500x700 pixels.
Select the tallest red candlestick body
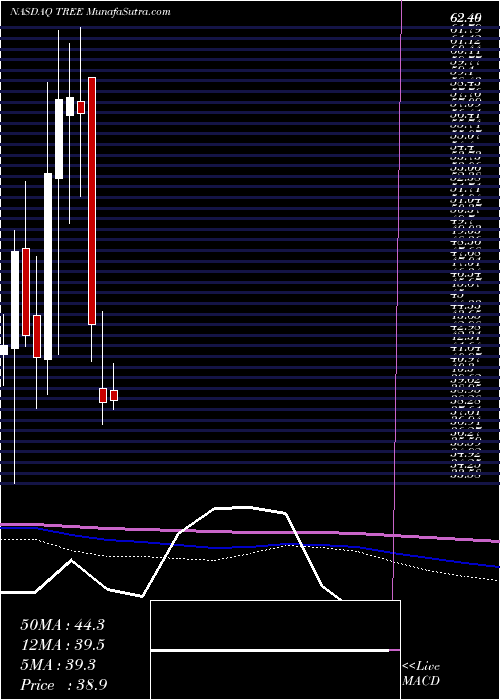[x=92, y=201]
